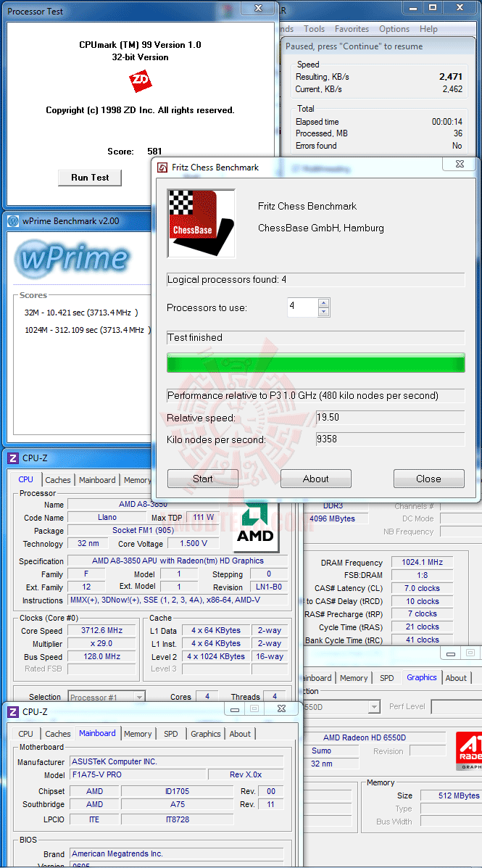Screen dimensions: 482x868
Task: Click the lower CPU-Z Mainboard window title icon
Action: point(13,712)
